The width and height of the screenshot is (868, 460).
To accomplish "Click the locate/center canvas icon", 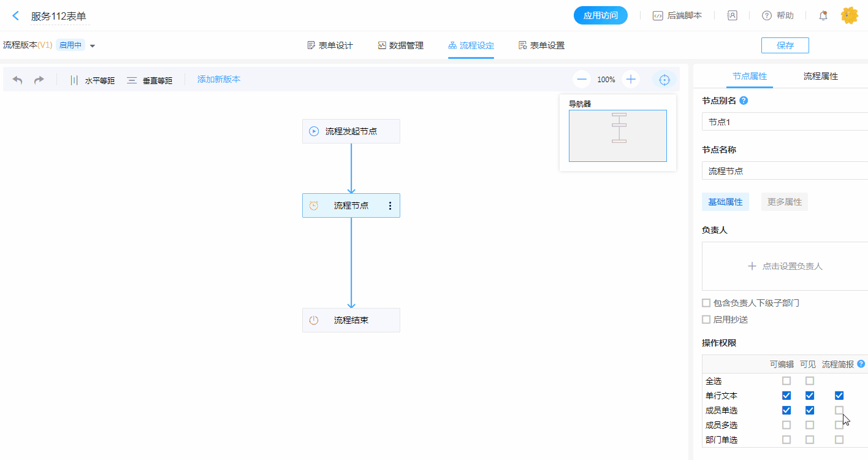I will click(x=664, y=79).
